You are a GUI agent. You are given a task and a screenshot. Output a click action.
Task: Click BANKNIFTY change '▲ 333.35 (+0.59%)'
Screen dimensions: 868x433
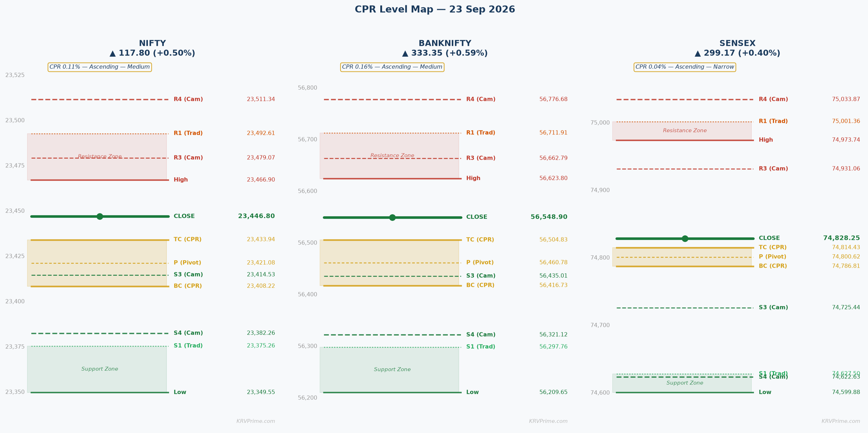pyautogui.click(x=445, y=53)
